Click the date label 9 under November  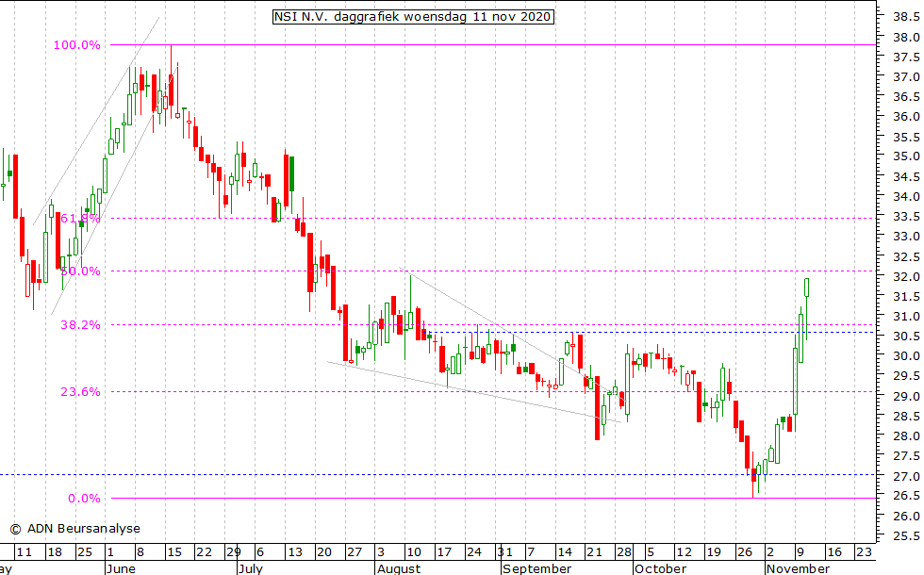[800, 552]
